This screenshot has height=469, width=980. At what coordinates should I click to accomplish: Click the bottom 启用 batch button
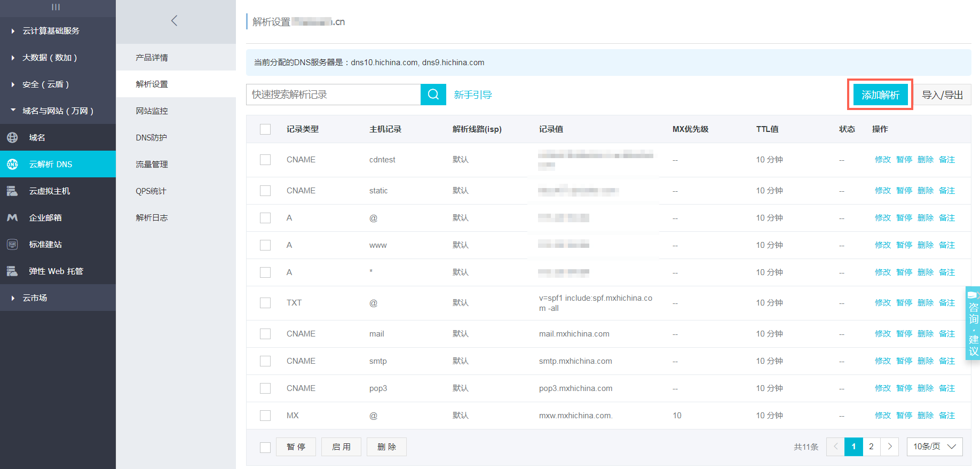pos(341,447)
